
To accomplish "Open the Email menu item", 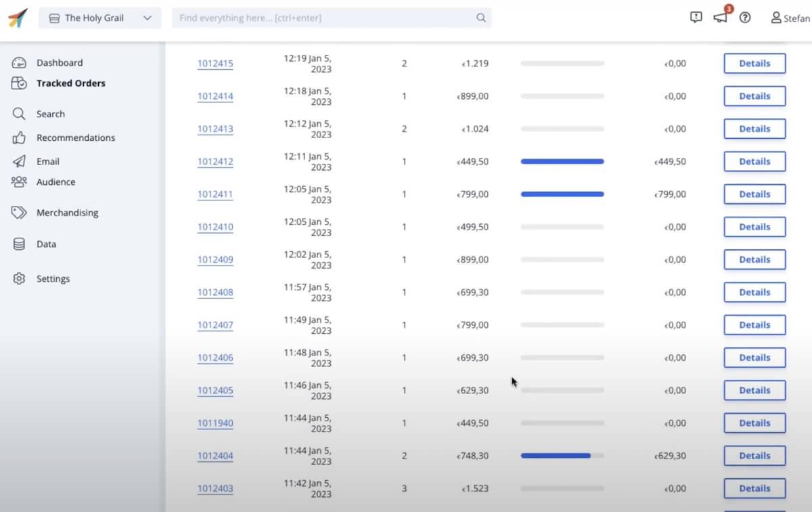I will click(47, 161).
